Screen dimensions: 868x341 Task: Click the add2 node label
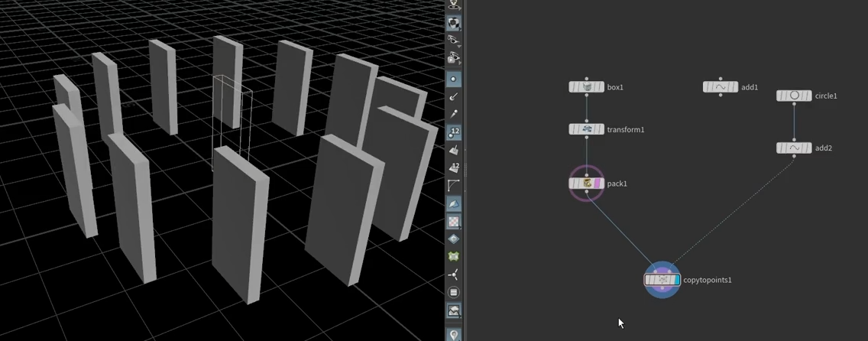pos(823,148)
